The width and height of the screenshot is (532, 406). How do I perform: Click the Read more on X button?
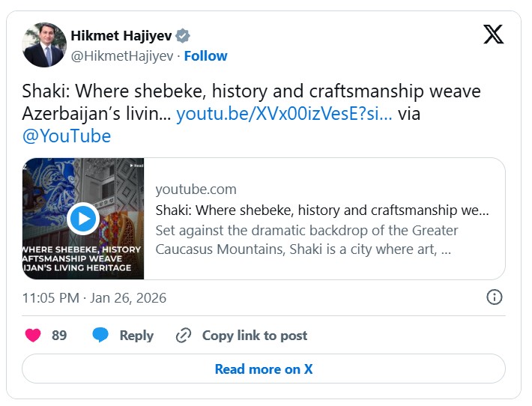264,369
